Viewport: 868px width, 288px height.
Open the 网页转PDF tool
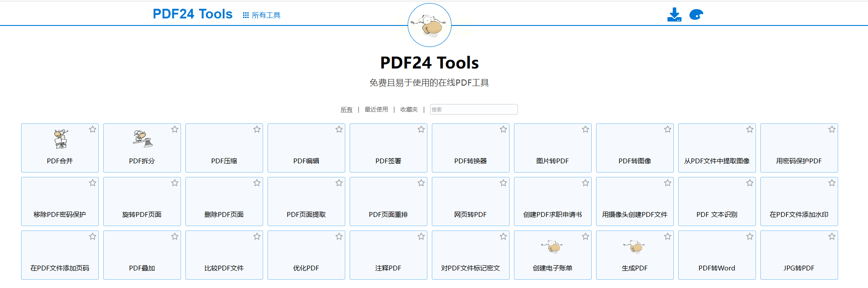470,202
